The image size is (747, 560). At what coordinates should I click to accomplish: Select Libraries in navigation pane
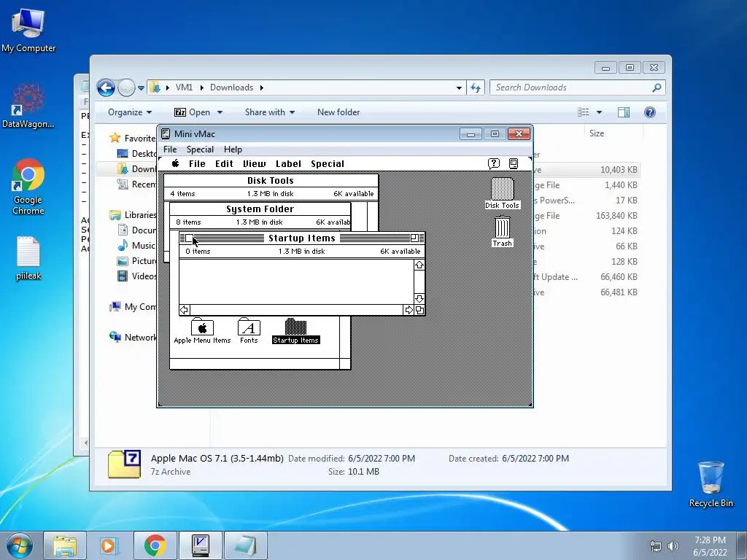[133, 215]
